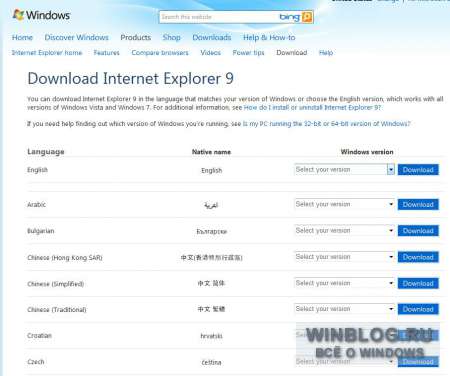Click the native name hrvatski
The image size is (450, 376).
[x=211, y=336]
